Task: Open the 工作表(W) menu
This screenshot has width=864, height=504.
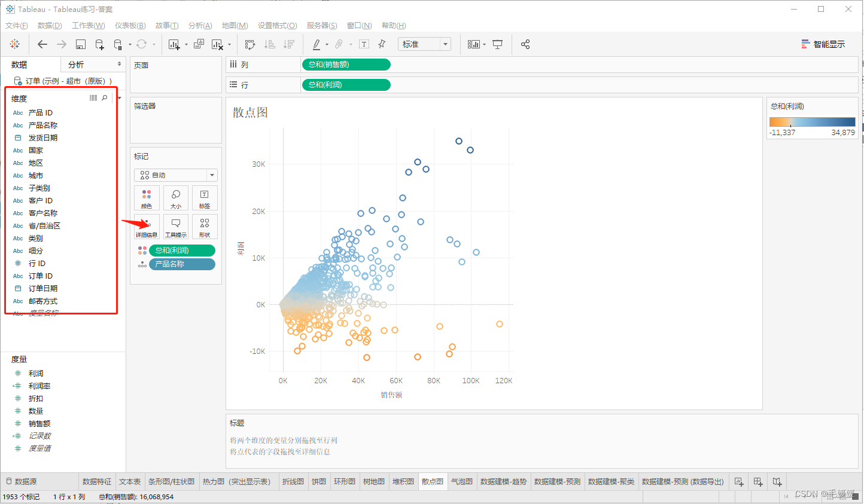Action: tap(89, 25)
